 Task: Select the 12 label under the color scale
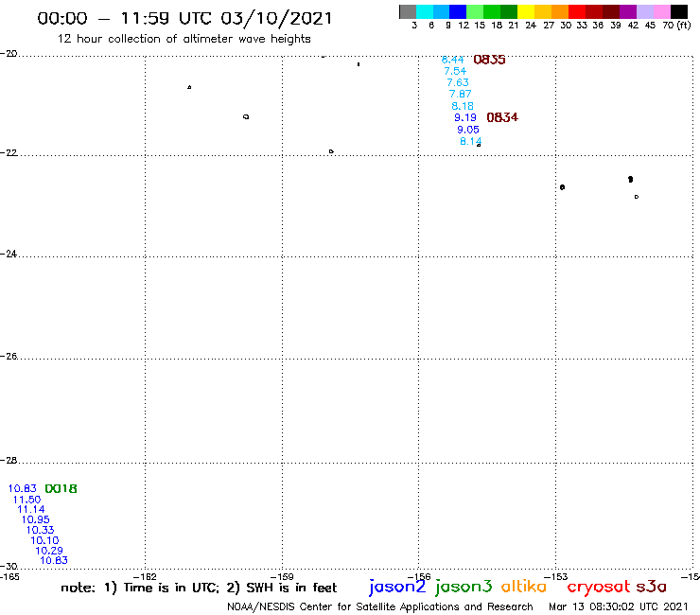click(x=464, y=26)
